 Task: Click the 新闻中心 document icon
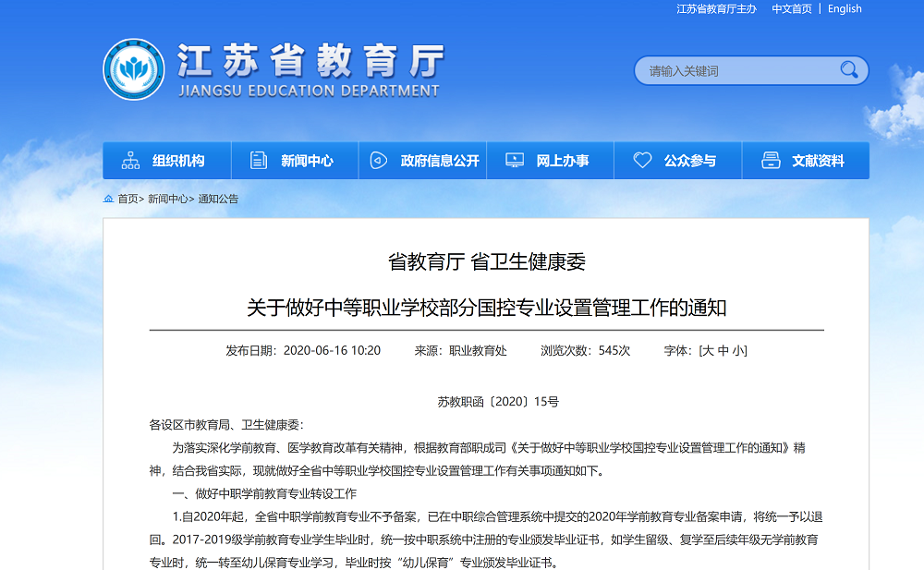259,161
